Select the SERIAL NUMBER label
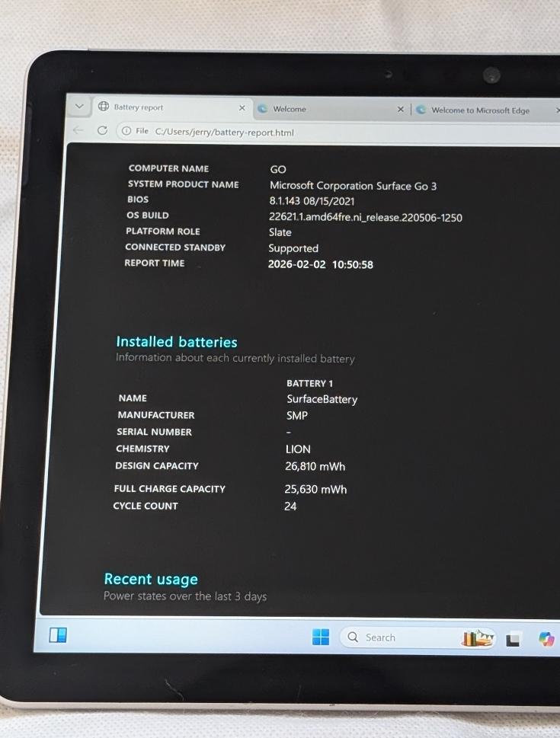The height and width of the screenshot is (738, 560). point(154,432)
